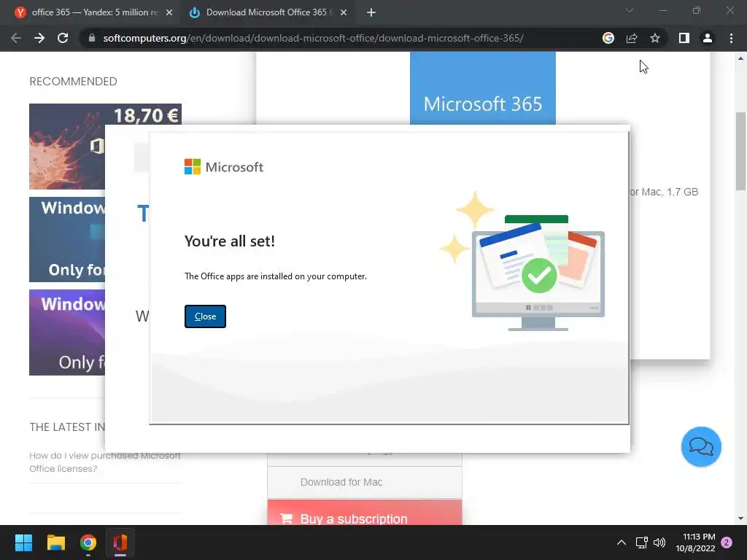Go back using browser back arrow
Image resolution: width=747 pixels, height=560 pixels.
[x=16, y=38]
